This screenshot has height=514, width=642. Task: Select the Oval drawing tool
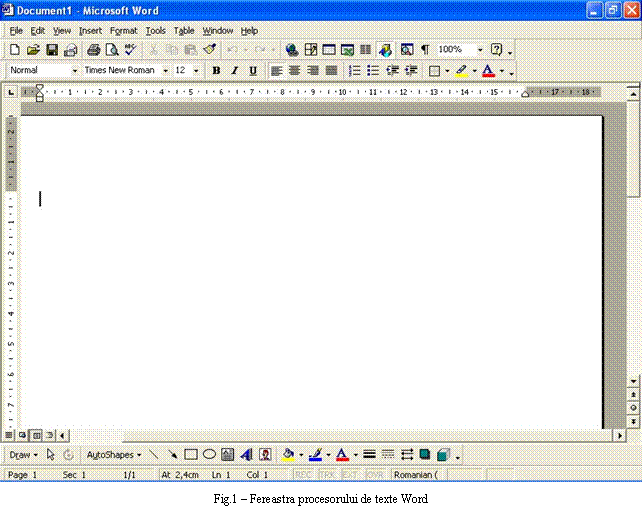(209, 454)
